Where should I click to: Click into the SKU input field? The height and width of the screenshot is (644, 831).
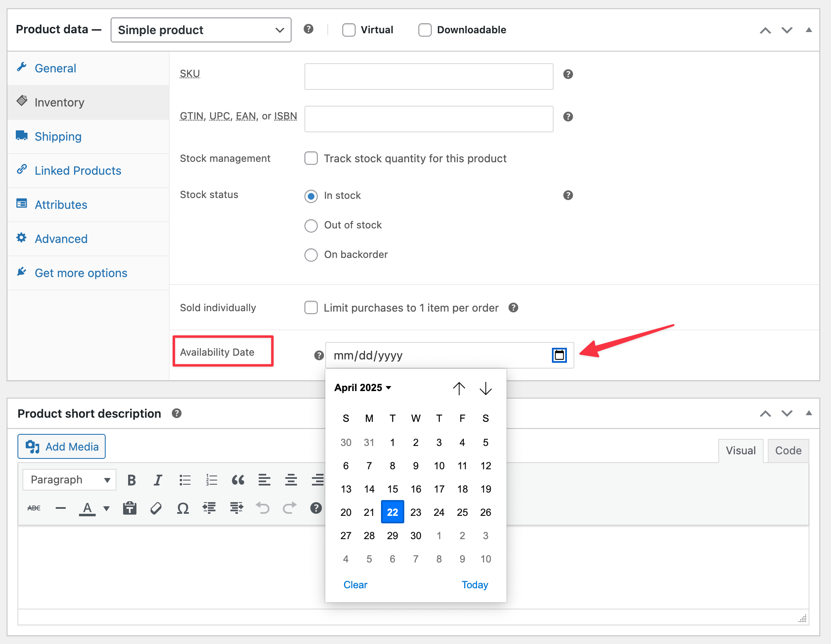click(x=429, y=76)
